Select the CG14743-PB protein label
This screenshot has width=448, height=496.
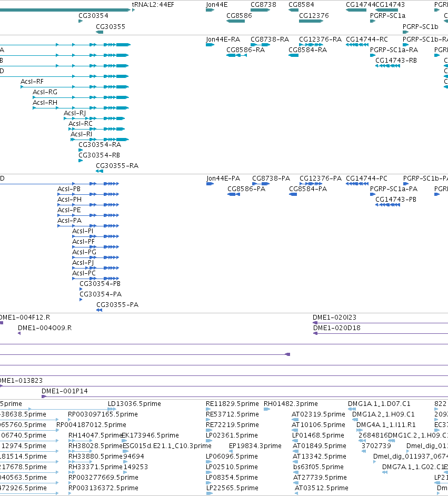click(x=396, y=199)
